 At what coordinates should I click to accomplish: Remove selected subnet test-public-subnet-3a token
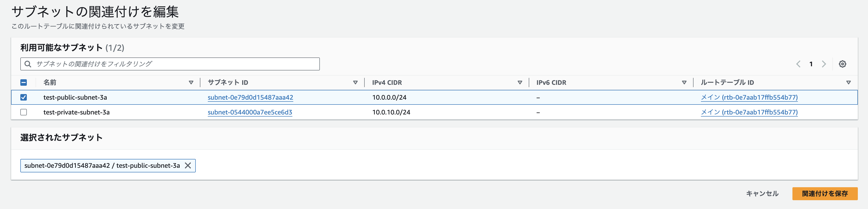pyautogui.click(x=188, y=165)
